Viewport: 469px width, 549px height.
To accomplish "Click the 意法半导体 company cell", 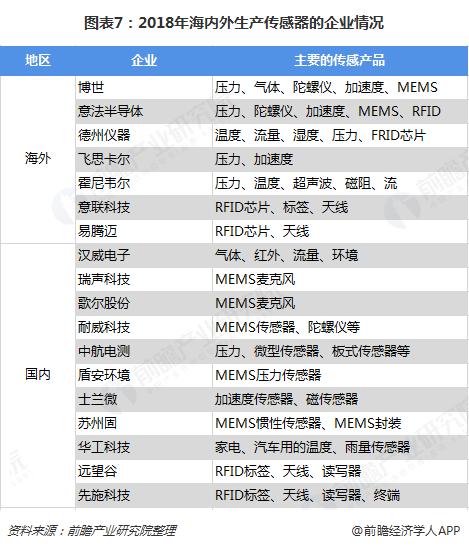I will click(144, 111).
